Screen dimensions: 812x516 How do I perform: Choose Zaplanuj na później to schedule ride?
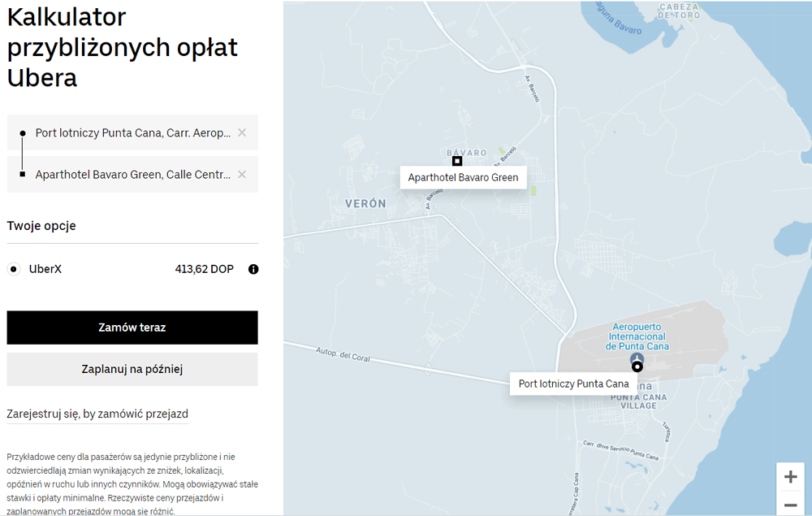(132, 369)
